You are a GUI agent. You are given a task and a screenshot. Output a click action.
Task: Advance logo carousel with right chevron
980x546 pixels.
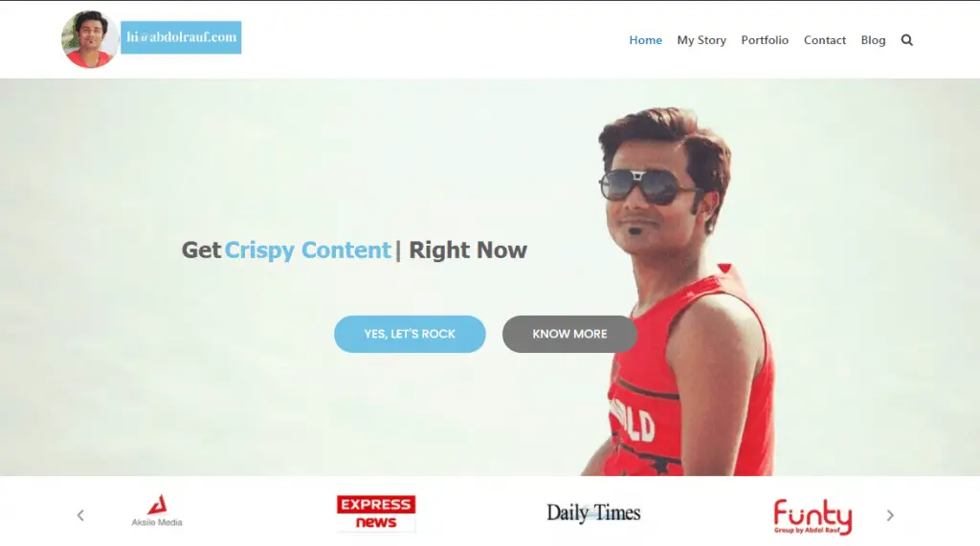coord(890,515)
